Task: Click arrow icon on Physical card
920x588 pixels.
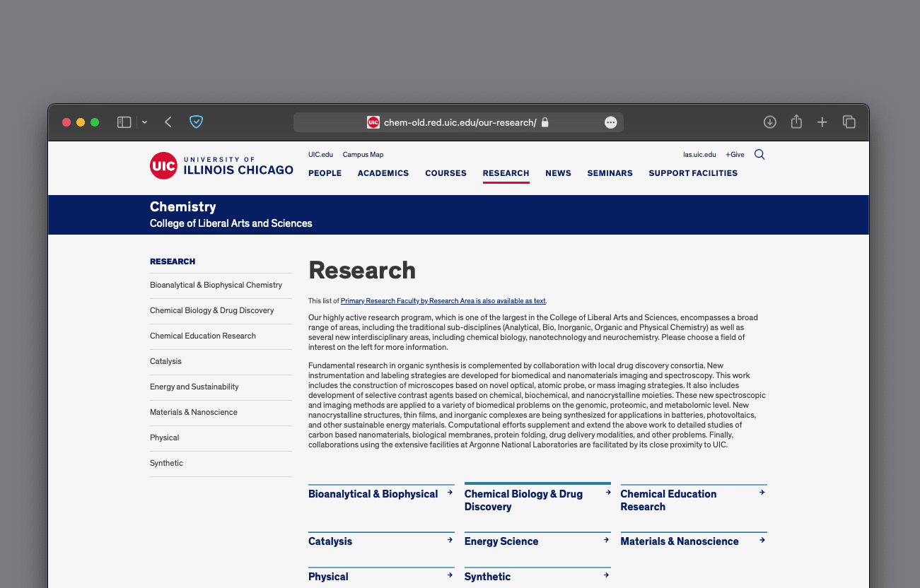Action: pyautogui.click(x=450, y=575)
